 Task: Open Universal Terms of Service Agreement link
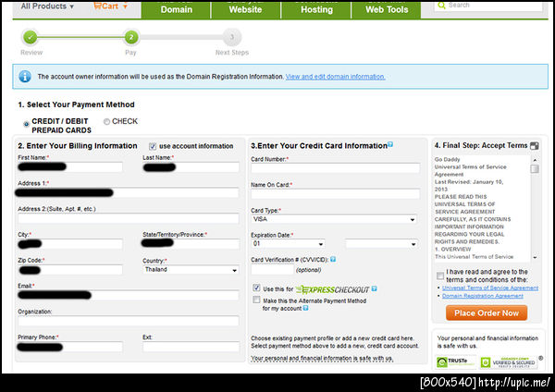pos(490,288)
